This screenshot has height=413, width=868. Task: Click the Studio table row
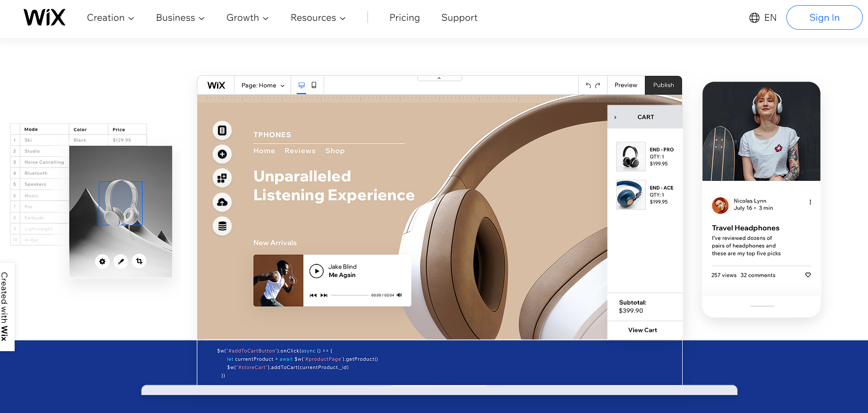40,151
